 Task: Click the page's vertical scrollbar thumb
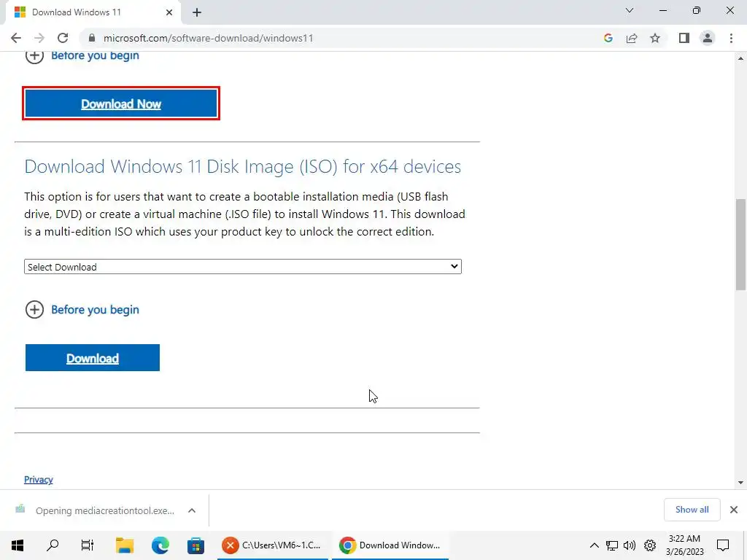(x=740, y=244)
